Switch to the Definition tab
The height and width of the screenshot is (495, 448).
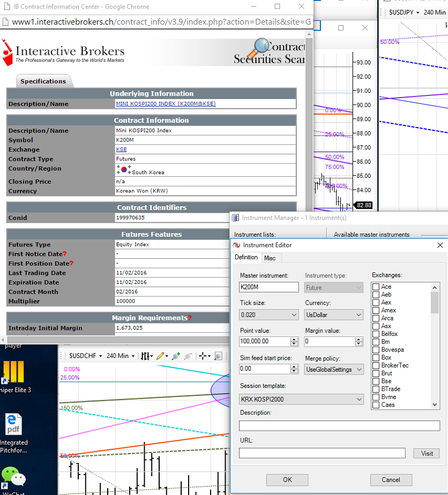(246, 257)
